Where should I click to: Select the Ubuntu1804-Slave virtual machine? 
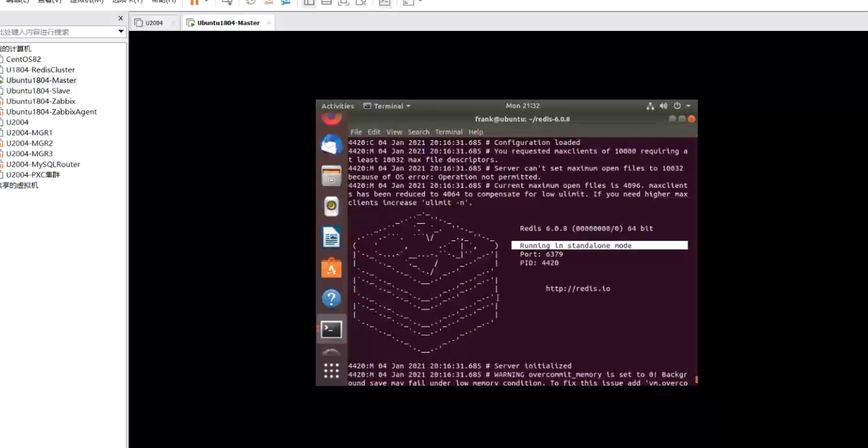[38, 91]
